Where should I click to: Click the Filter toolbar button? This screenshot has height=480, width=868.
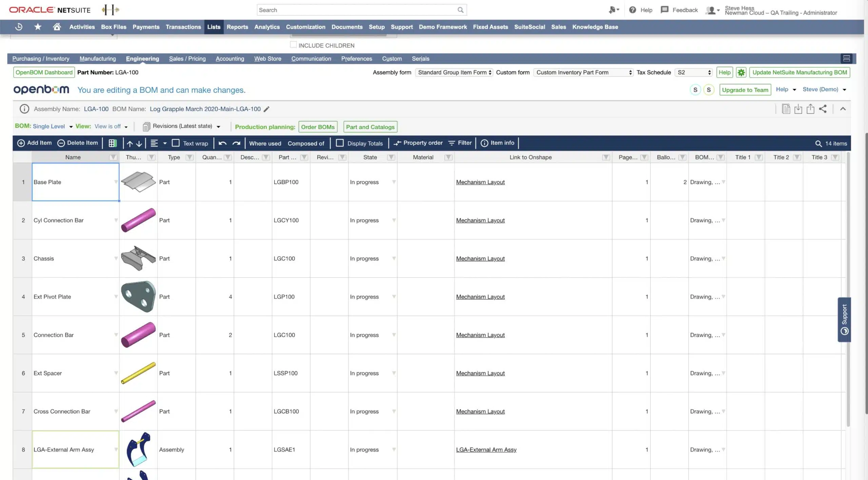460,143
